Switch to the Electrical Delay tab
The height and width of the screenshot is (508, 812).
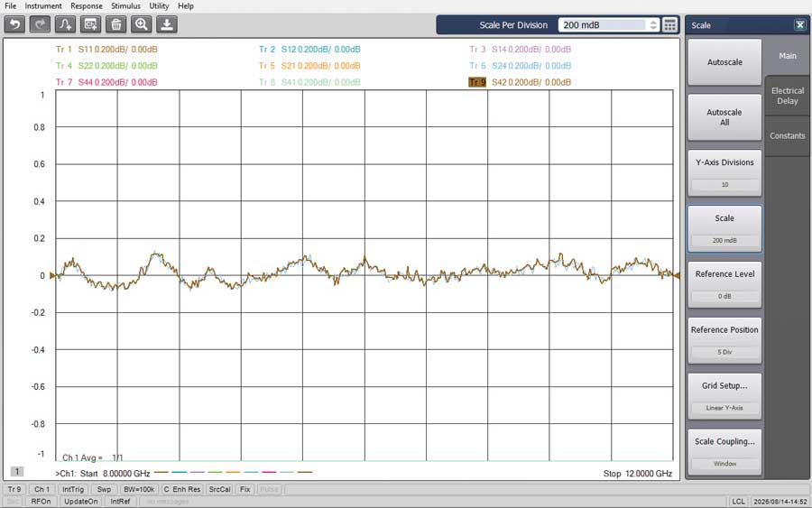pyautogui.click(x=787, y=96)
